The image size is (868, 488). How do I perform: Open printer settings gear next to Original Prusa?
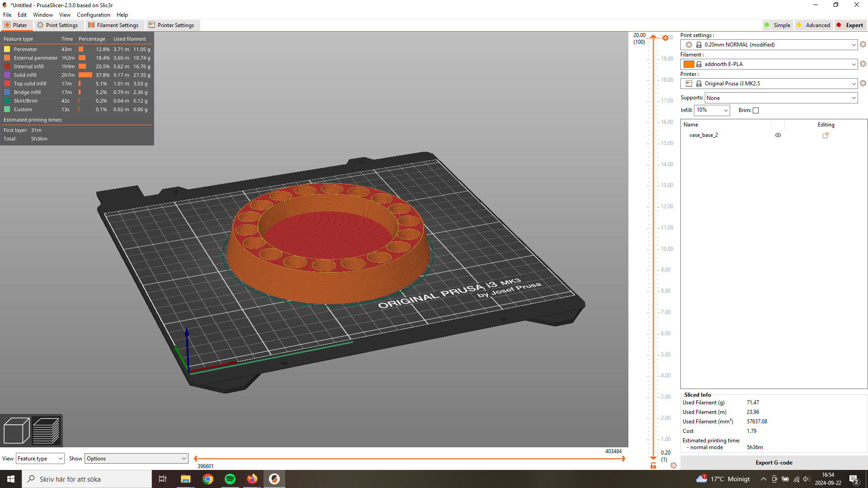tap(863, 83)
